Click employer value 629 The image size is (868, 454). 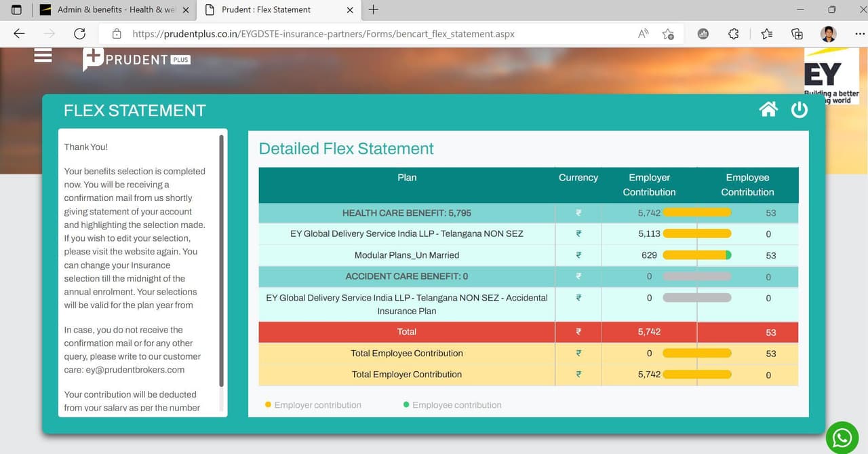(x=649, y=255)
